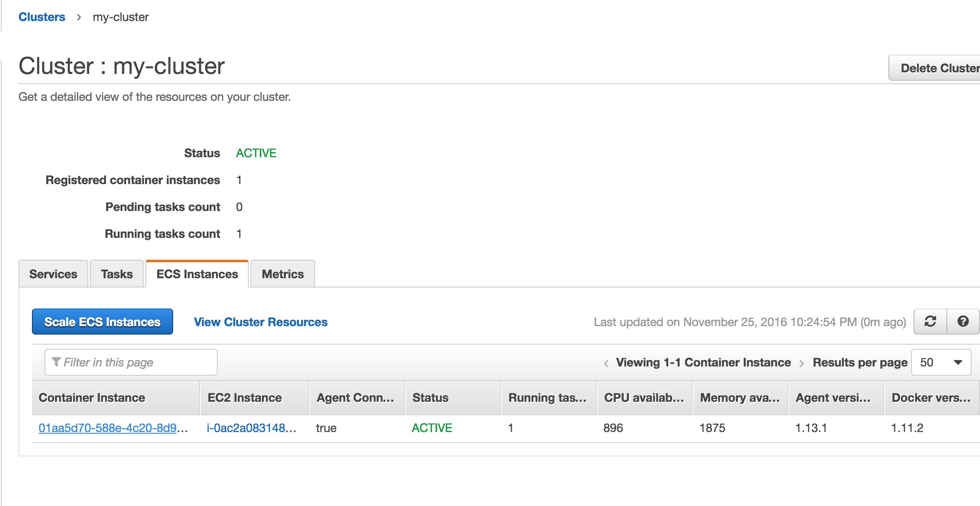Click the filter funnel icon
The image size is (980, 506).
56,362
